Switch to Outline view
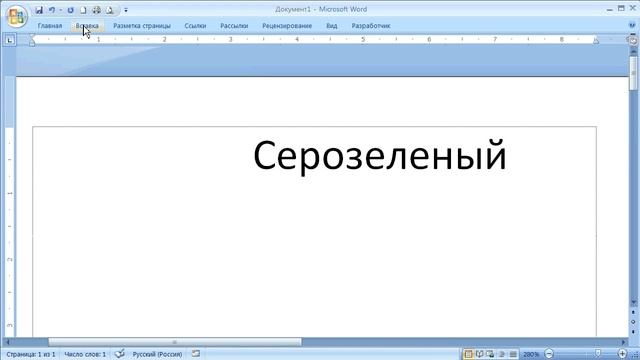Viewport: 640px width, 360px height. point(502,354)
